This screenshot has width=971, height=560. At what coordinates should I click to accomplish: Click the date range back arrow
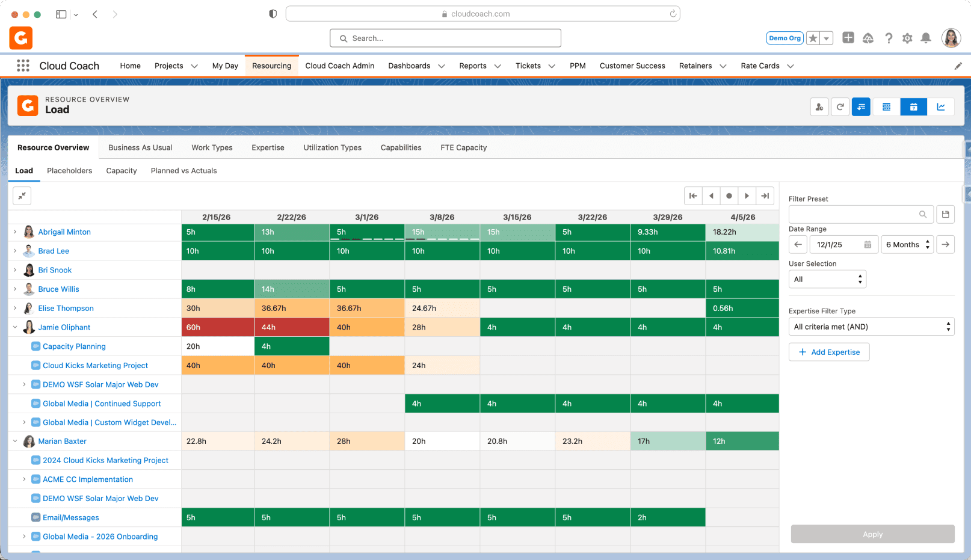tap(798, 244)
